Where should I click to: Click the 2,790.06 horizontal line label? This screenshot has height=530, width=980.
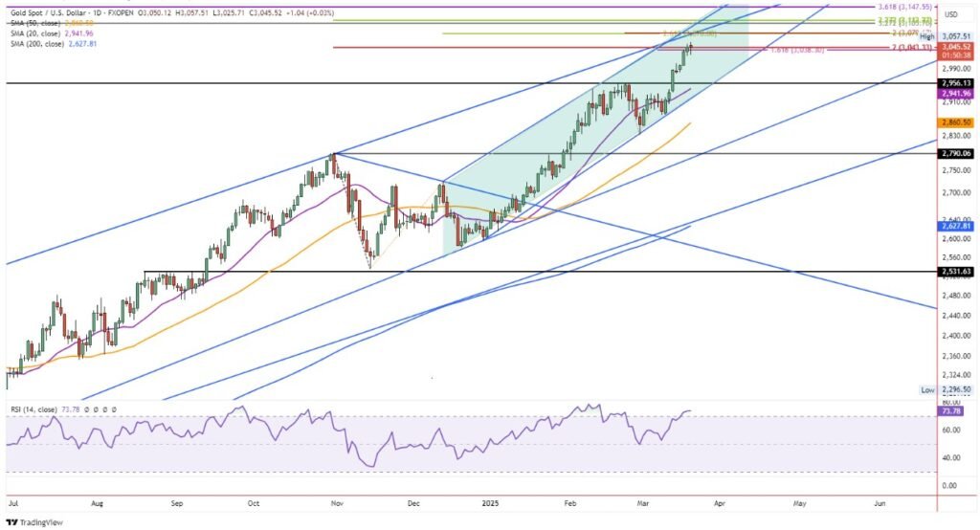click(956, 153)
